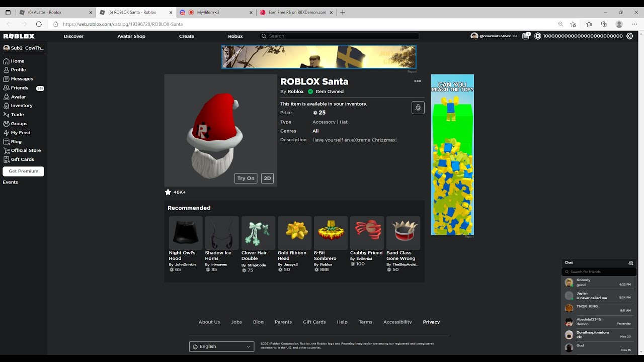Open the settings gear in header
This screenshot has height=362, width=644.
click(629, 36)
